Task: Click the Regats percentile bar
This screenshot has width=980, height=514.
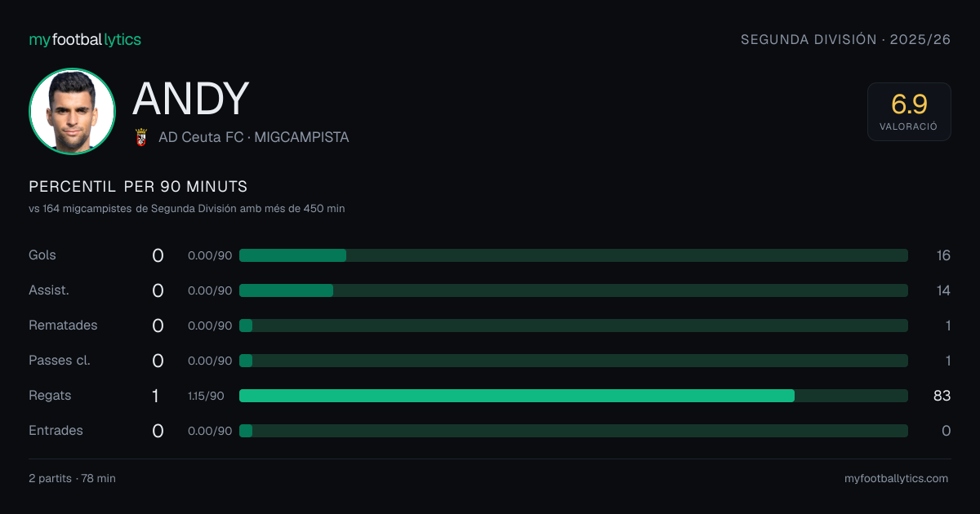Action: [x=573, y=396]
